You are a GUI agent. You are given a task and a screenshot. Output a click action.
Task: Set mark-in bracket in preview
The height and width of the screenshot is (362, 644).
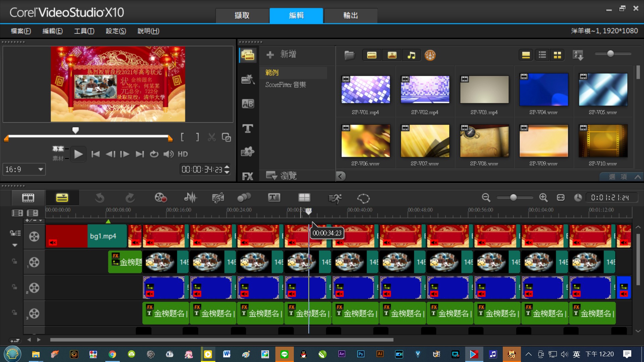tap(182, 137)
